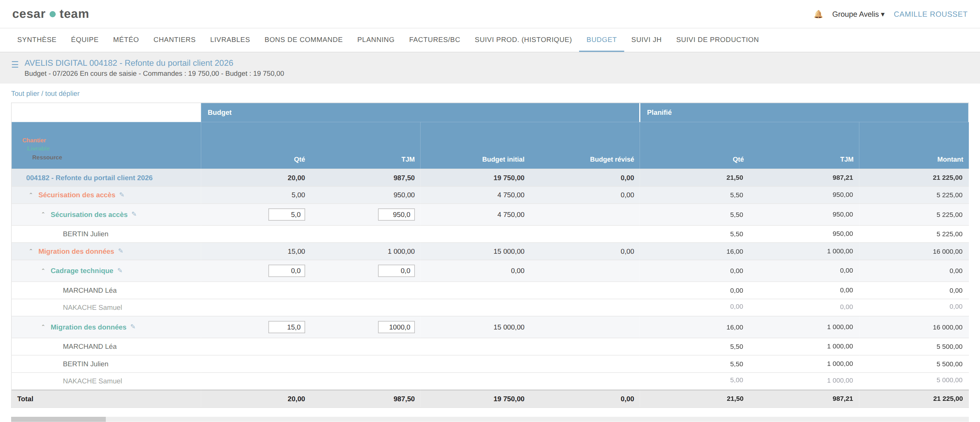This screenshot has height=422, width=980.
Task: Focus TJM input for Cadrage technique
Action: [396, 271]
